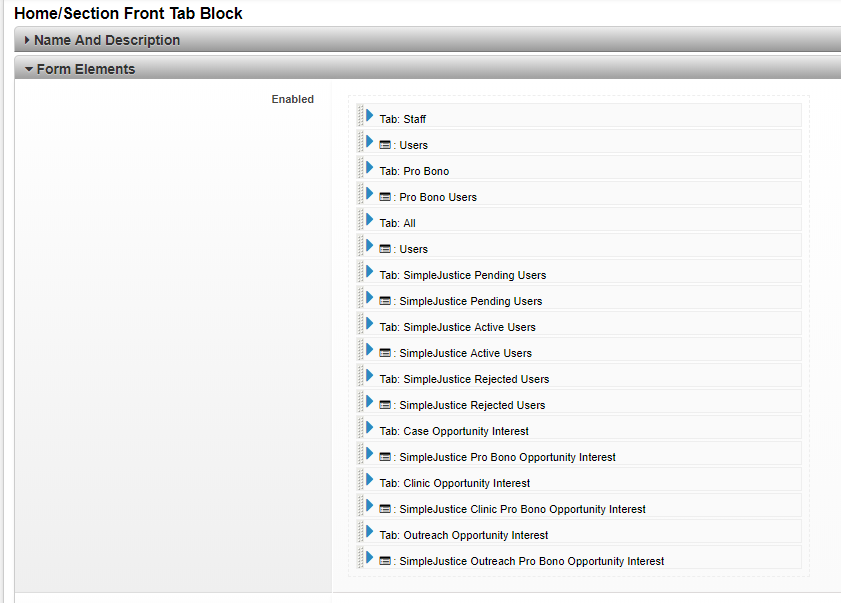Image resolution: width=841 pixels, height=603 pixels.
Task: Click 'Home/Section Front Tab Block' page title
Action: pos(128,13)
